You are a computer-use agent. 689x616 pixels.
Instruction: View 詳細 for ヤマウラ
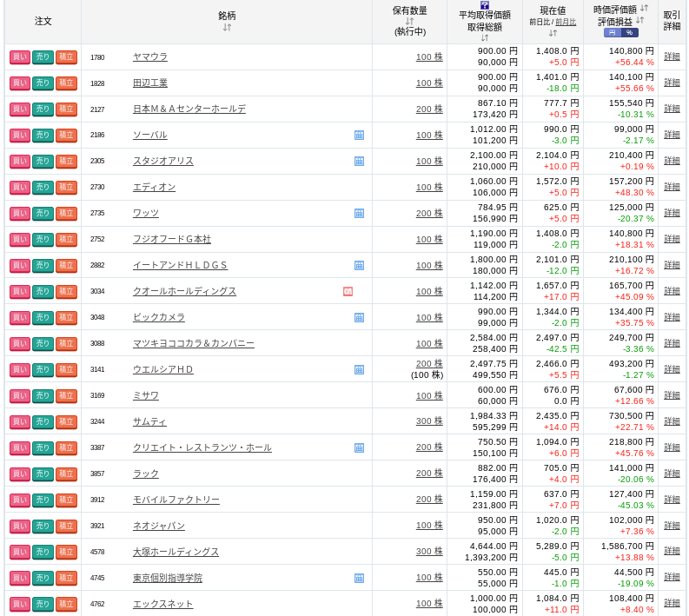click(x=672, y=56)
